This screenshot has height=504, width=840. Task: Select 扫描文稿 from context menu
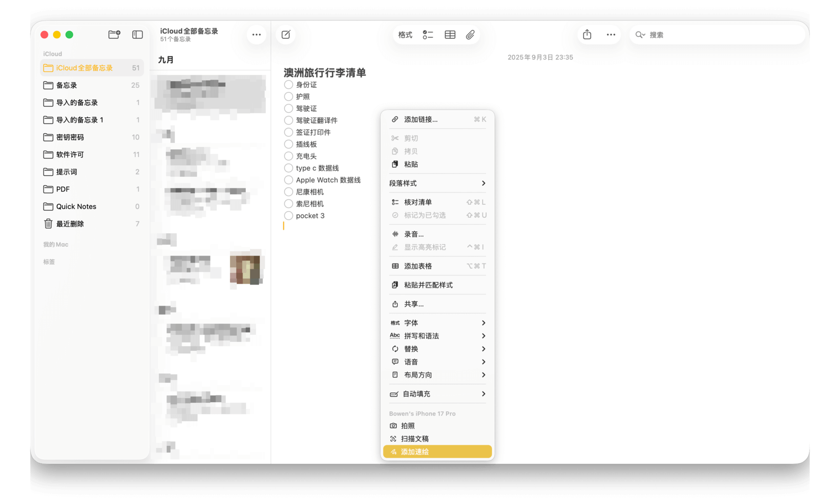click(415, 439)
